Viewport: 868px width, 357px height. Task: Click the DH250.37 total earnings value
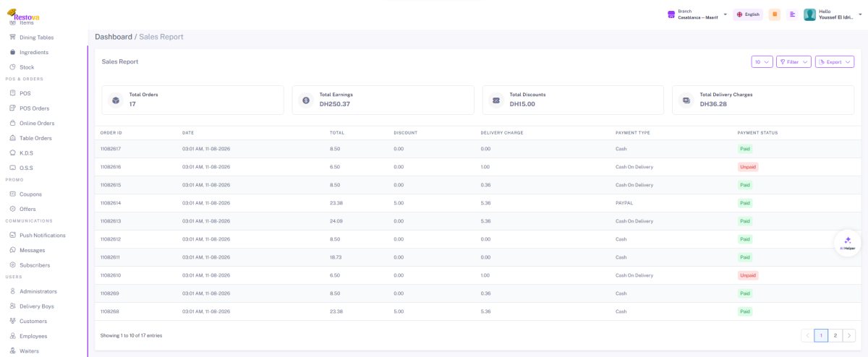point(335,104)
